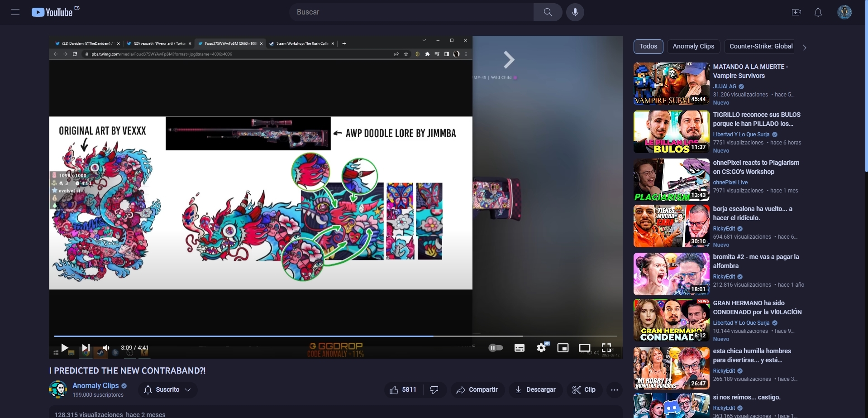Start voice search with the microphone
Image resolution: width=868 pixels, height=418 pixels.
(575, 12)
